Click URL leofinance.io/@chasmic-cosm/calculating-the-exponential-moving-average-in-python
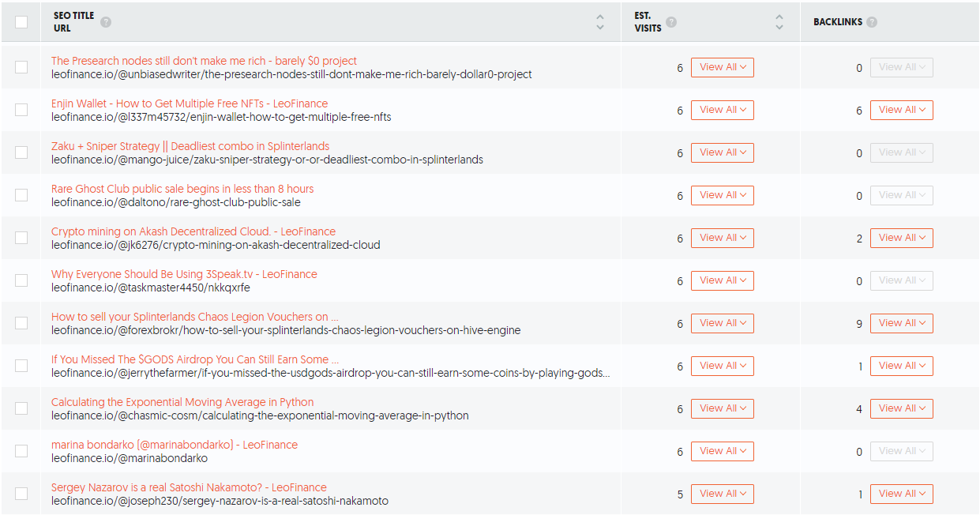The height and width of the screenshot is (515, 980). pyautogui.click(x=260, y=415)
